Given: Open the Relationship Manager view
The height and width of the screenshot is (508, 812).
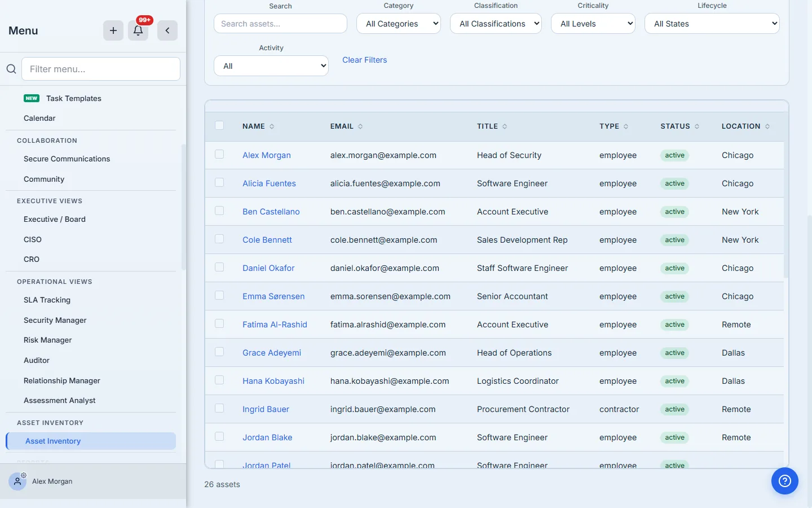Looking at the screenshot, I should (62, 380).
